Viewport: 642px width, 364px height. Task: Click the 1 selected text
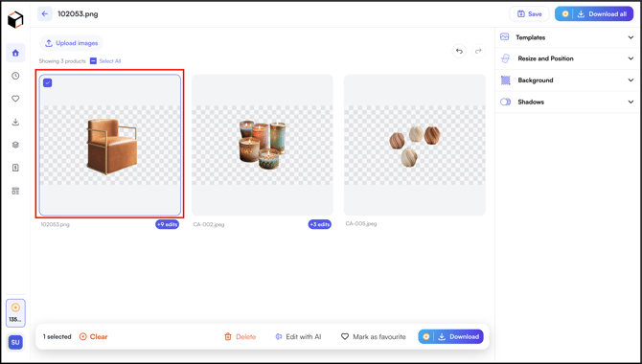pyautogui.click(x=57, y=336)
